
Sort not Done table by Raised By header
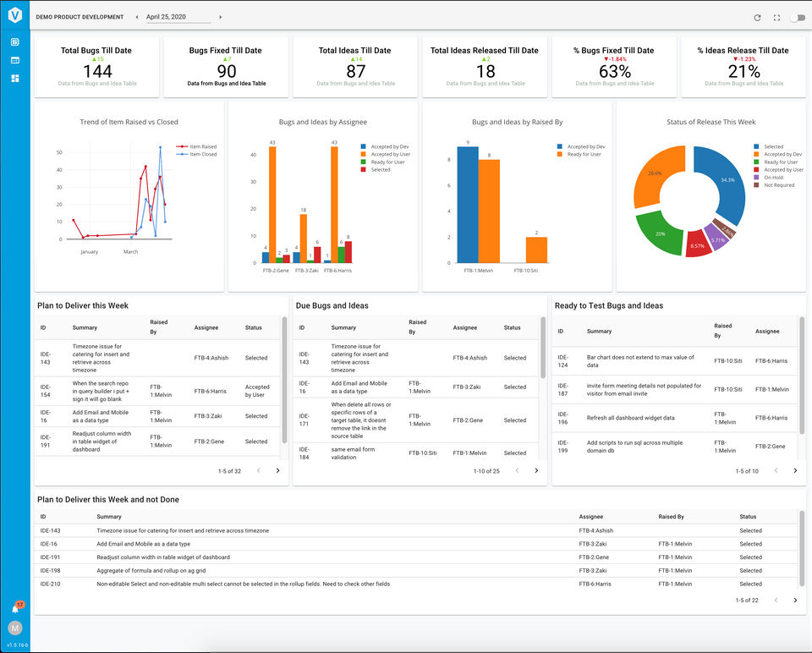coord(671,517)
